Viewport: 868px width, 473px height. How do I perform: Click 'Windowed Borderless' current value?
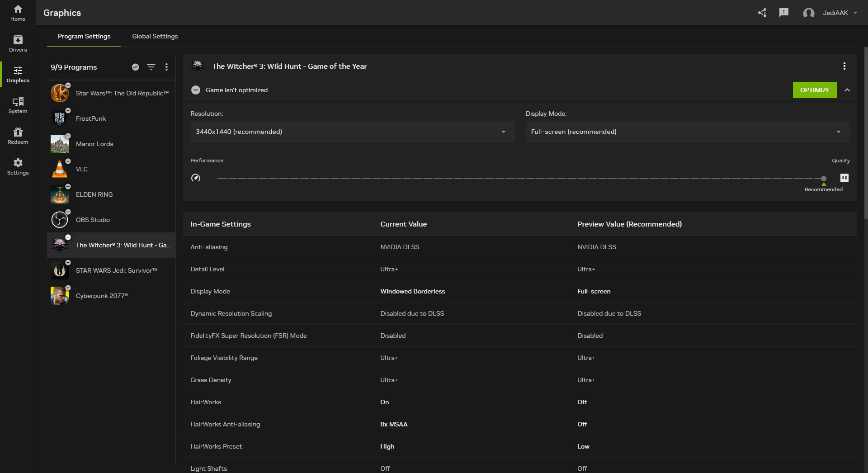pos(413,291)
